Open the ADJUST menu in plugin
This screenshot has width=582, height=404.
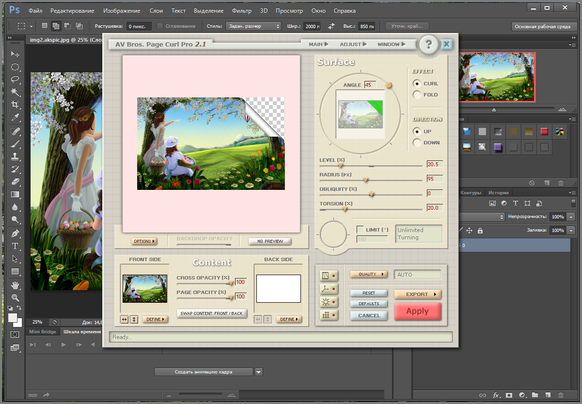tap(353, 44)
